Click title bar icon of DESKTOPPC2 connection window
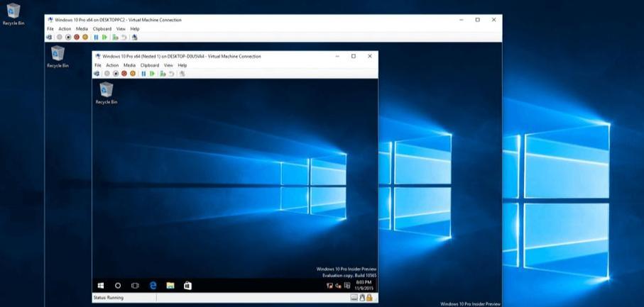644x307 pixels. point(50,19)
